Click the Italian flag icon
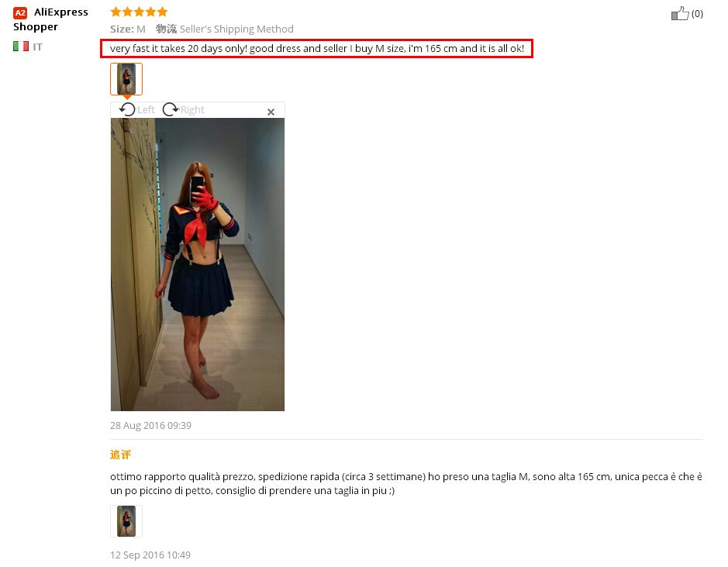The width and height of the screenshot is (728, 567). tap(21, 47)
